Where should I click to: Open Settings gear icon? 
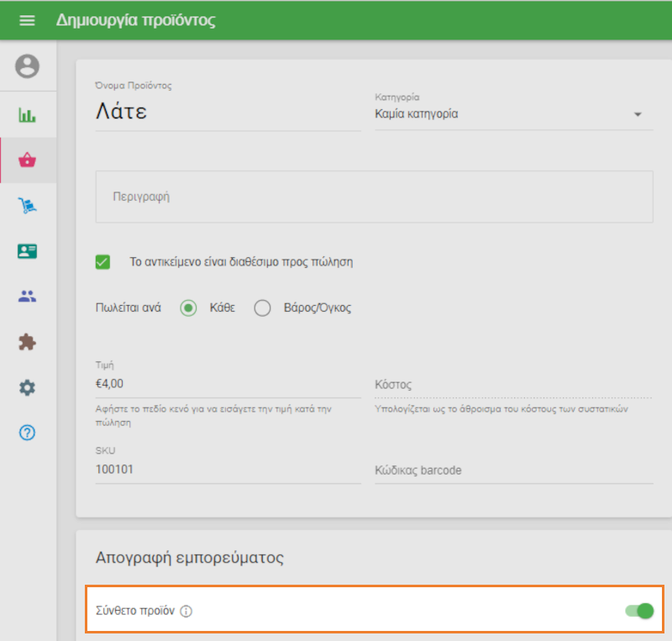tap(28, 387)
